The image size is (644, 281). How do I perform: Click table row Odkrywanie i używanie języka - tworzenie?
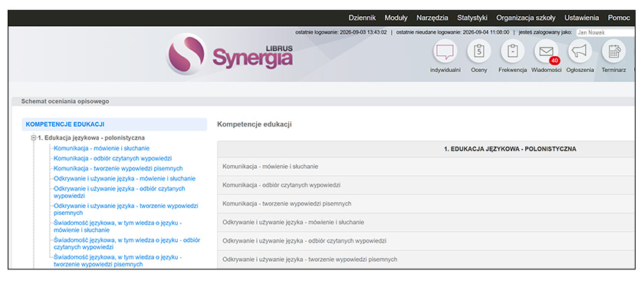(426, 260)
